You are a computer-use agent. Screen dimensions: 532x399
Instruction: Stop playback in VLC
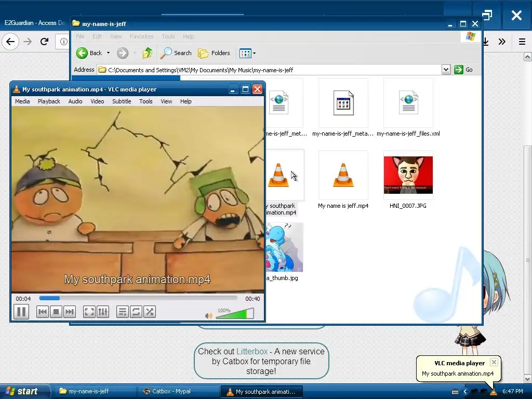click(x=56, y=312)
